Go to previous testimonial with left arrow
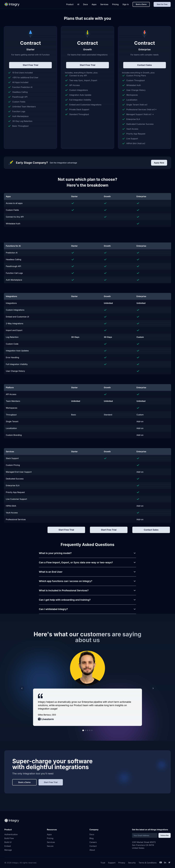 click(22, 688)
